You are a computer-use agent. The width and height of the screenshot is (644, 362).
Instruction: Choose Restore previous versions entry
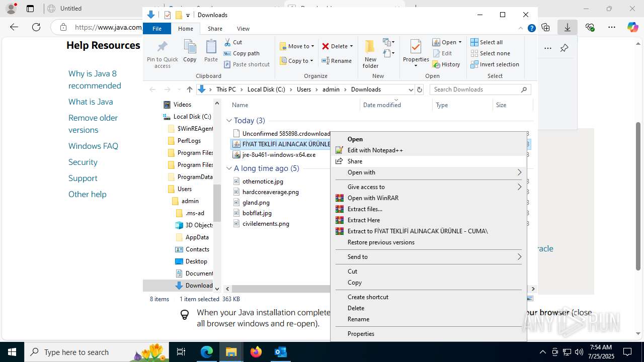[x=428, y=242]
